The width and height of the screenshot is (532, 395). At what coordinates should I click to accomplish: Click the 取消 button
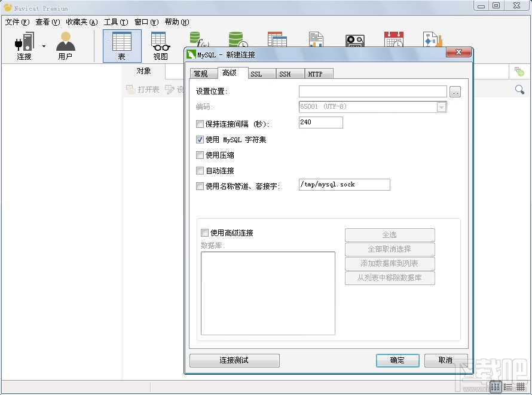[446, 360]
